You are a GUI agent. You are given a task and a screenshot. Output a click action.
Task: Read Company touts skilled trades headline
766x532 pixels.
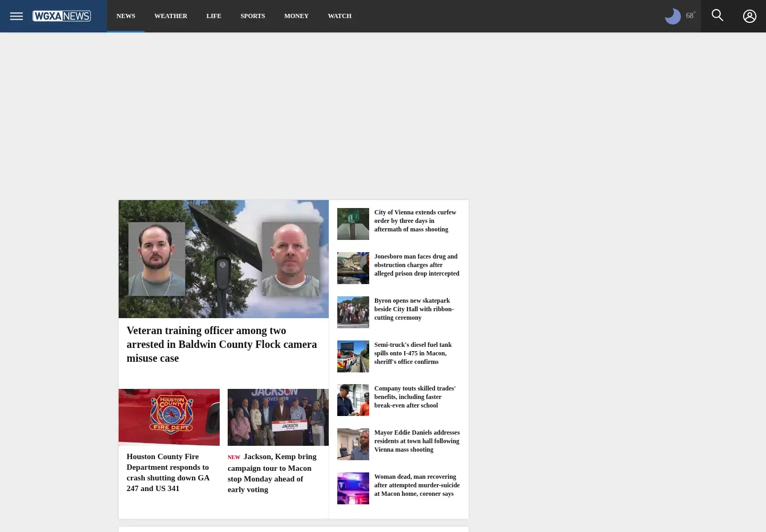(415, 397)
